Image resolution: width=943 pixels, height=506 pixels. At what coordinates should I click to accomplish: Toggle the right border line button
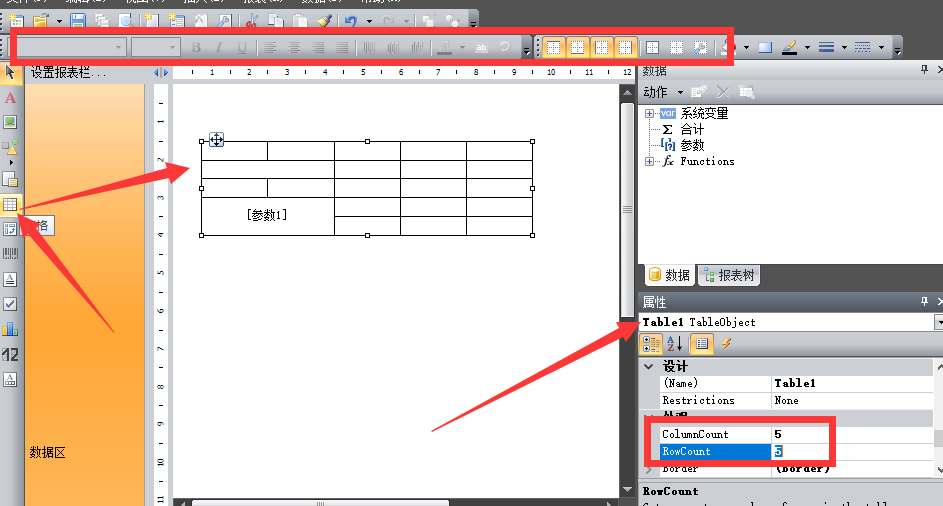[x=625, y=47]
